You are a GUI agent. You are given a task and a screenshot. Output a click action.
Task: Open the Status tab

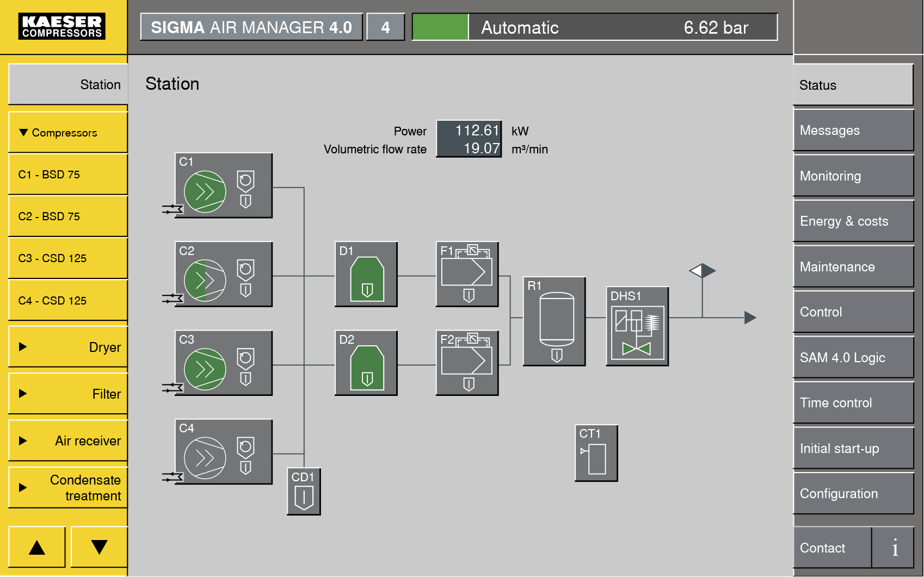tap(853, 85)
